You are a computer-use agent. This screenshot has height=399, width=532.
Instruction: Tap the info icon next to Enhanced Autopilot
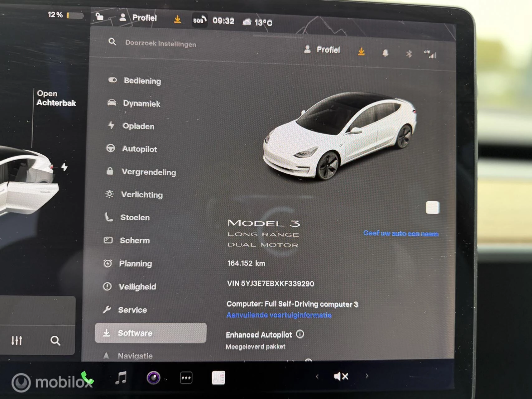[300, 334]
